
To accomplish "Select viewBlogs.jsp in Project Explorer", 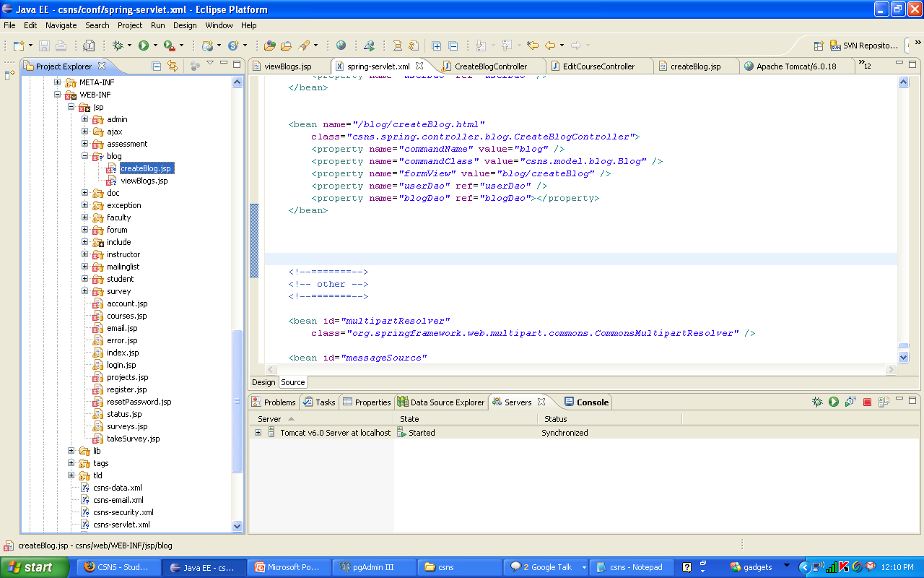I will point(144,181).
